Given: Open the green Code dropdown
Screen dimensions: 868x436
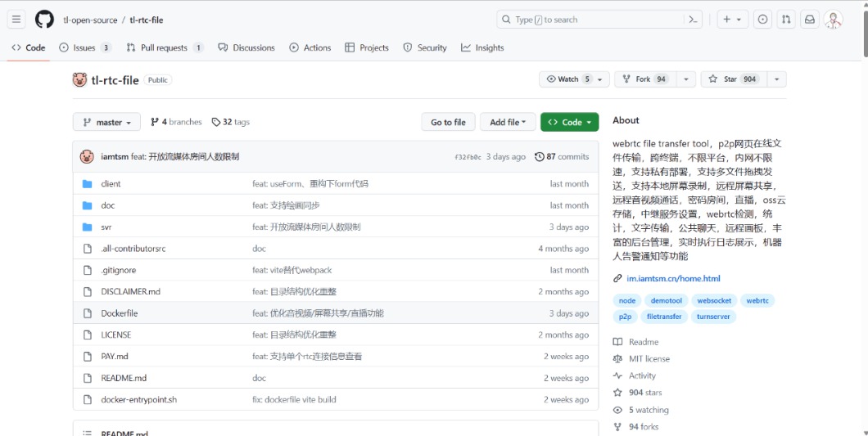Looking at the screenshot, I should (570, 122).
